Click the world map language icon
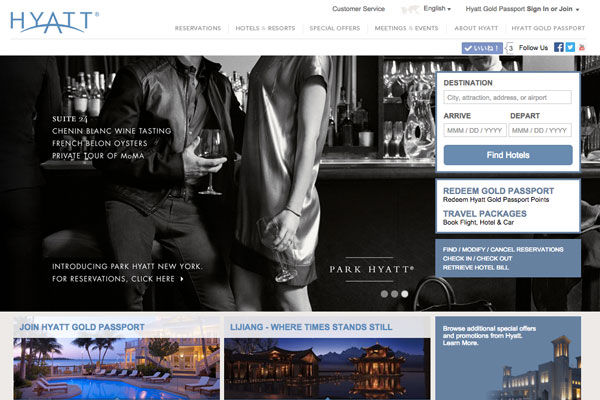The width and height of the screenshot is (600, 400). coord(410,10)
